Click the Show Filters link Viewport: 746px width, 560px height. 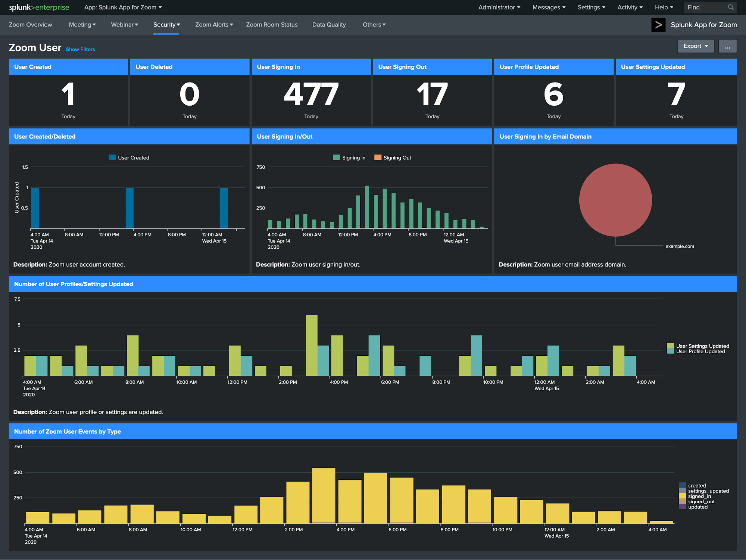80,49
